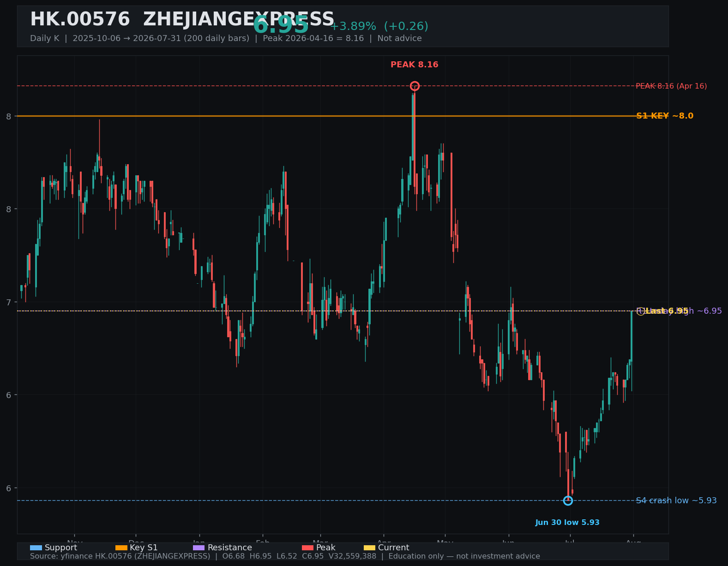Click 'Education only — not investment advice' footer text
Viewport: 728px width, 566px height.
(x=464, y=556)
